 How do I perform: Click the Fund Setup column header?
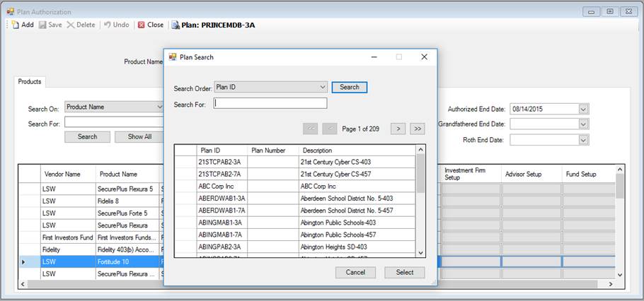coord(588,175)
